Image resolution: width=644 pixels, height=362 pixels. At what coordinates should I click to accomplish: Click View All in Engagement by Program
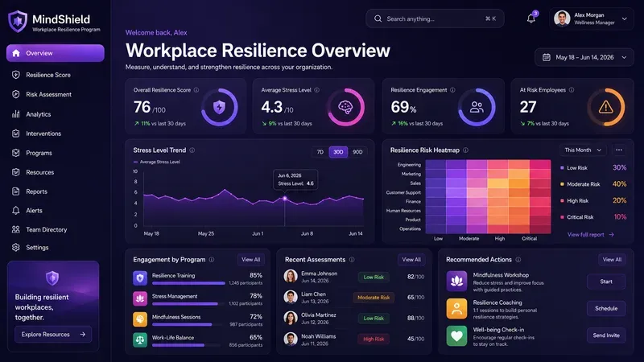click(250, 259)
